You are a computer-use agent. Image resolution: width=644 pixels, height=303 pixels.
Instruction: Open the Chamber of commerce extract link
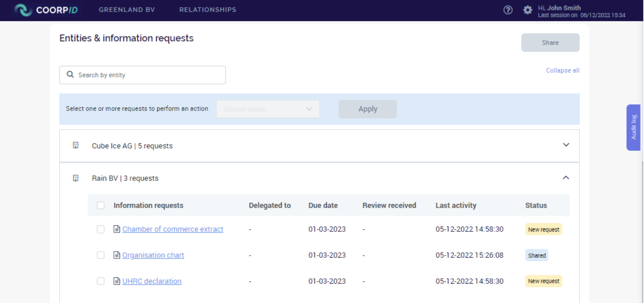(x=173, y=229)
